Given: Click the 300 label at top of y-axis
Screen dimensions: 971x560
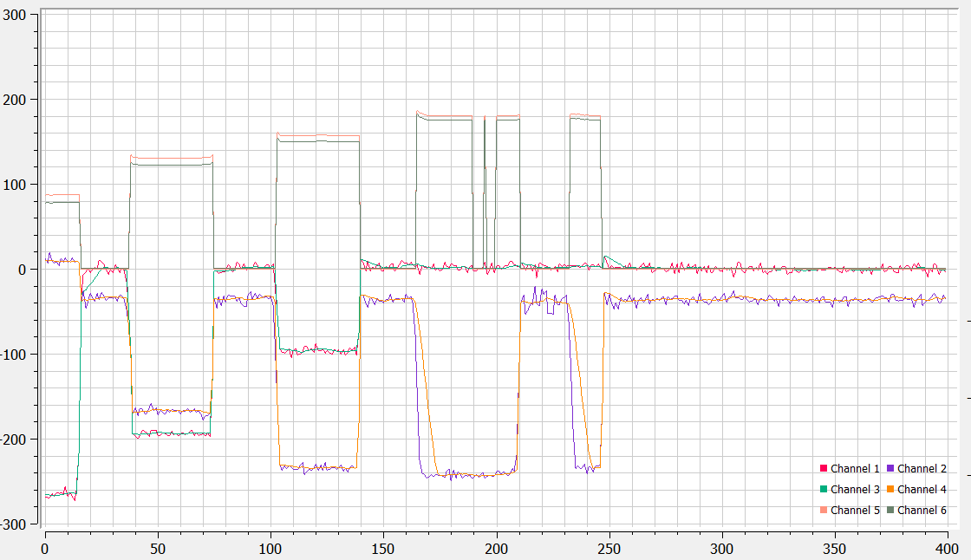Looking at the screenshot, I should 17,15.
